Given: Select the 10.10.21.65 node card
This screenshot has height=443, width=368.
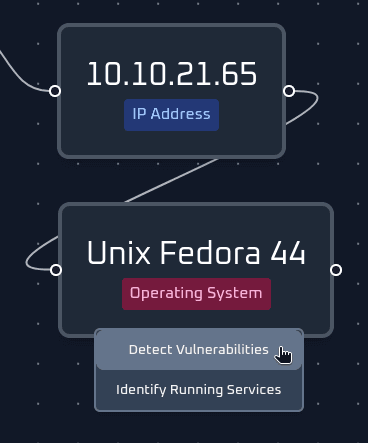Looking at the screenshot, I should pyautogui.click(x=171, y=91).
